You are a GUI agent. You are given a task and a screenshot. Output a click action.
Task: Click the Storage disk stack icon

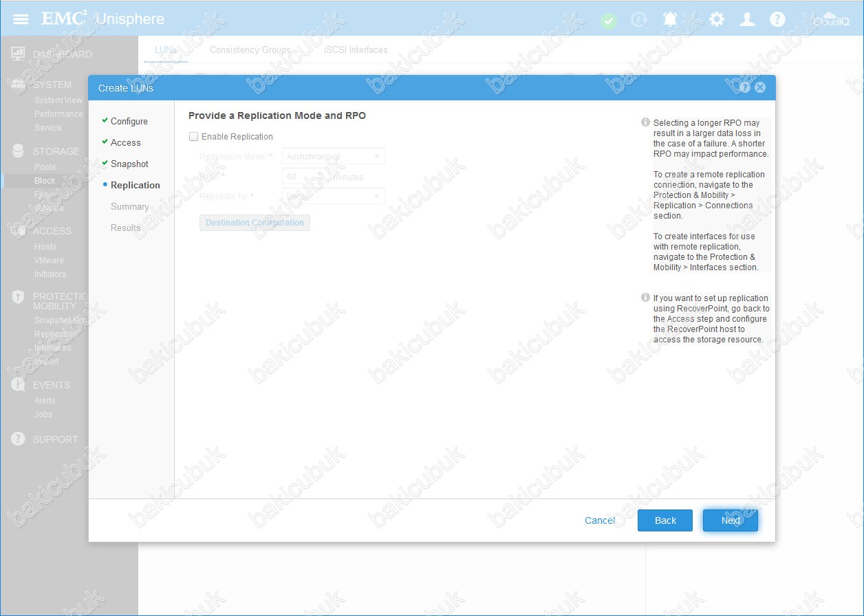[x=19, y=151]
